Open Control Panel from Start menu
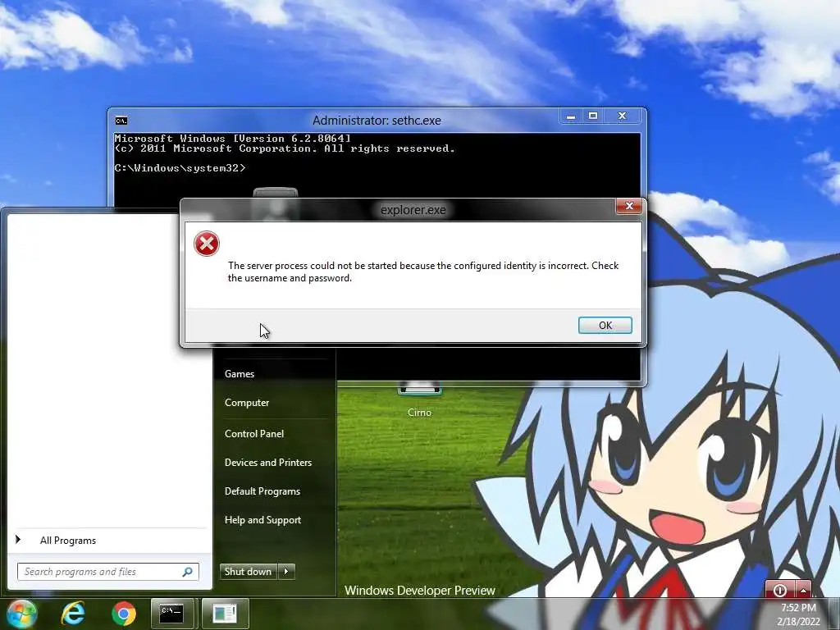 pos(254,433)
